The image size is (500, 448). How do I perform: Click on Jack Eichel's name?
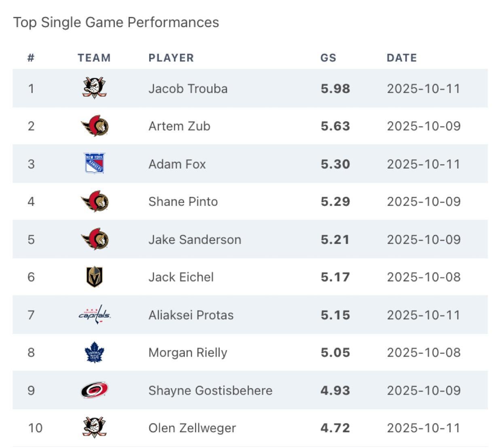click(181, 277)
